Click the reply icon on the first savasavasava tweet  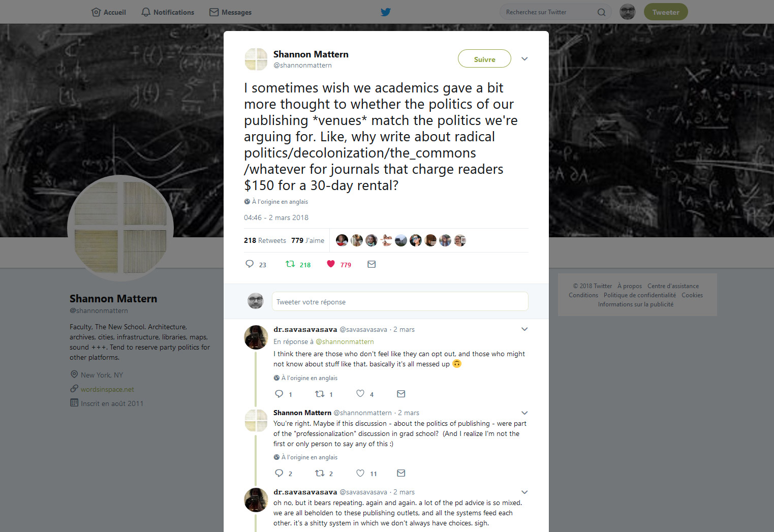[279, 394]
